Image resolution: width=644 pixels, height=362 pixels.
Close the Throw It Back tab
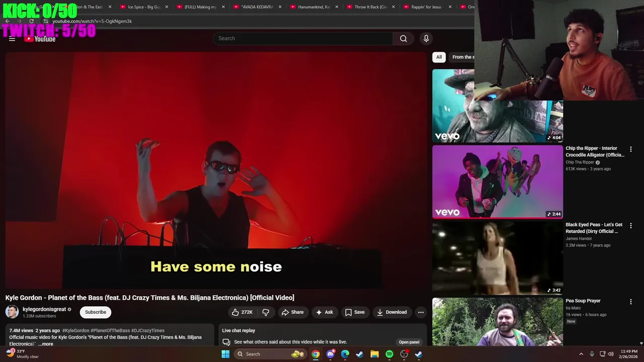click(393, 7)
